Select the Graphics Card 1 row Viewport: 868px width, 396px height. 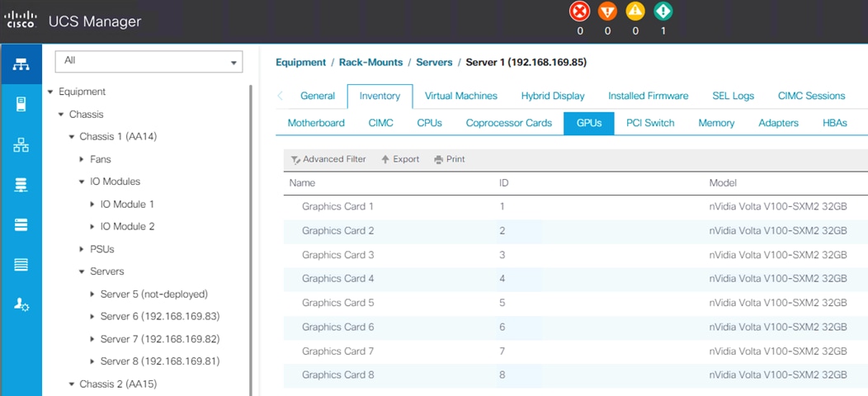(x=576, y=206)
